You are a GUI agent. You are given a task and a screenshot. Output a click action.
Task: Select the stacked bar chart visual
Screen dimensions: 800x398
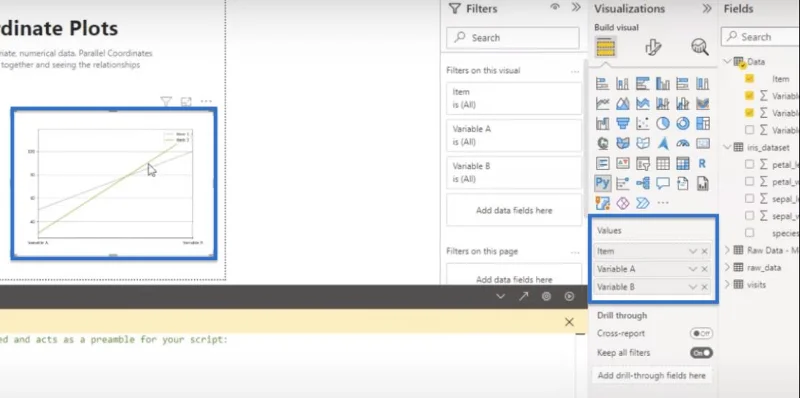pos(603,84)
